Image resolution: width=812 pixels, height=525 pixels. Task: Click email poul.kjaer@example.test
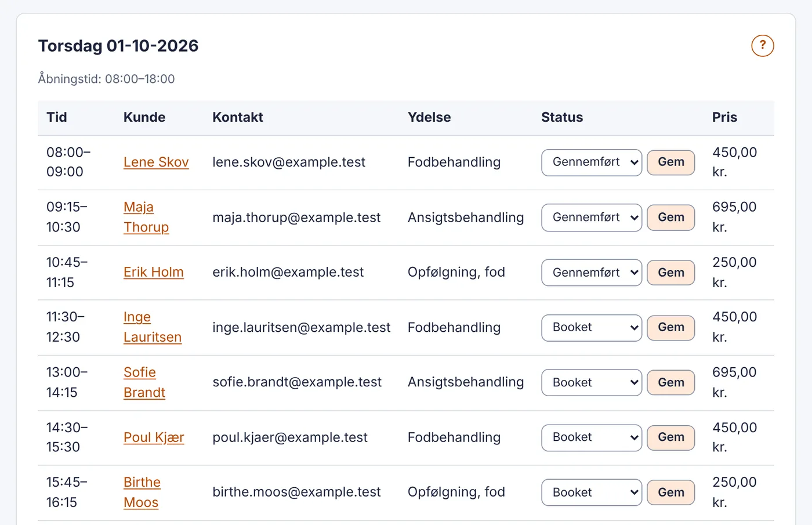(x=290, y=437)
